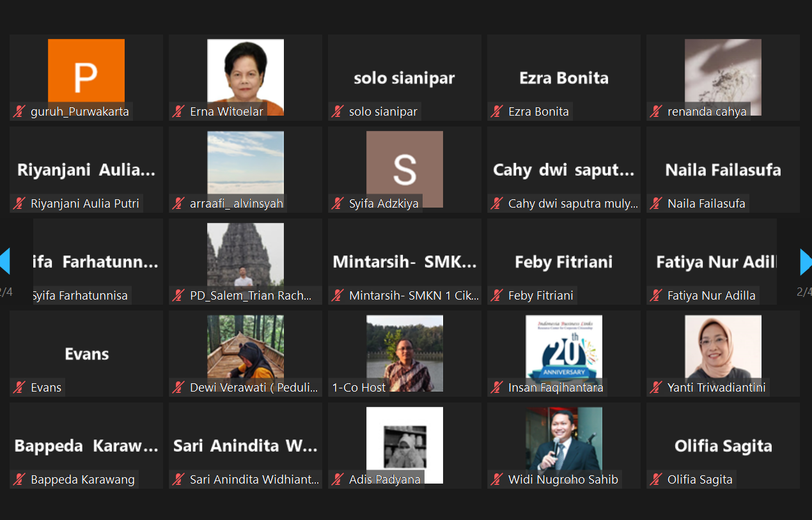Go to previous participants page with left arrow
The width and height of the screenshot is (812, 520).
5,262
